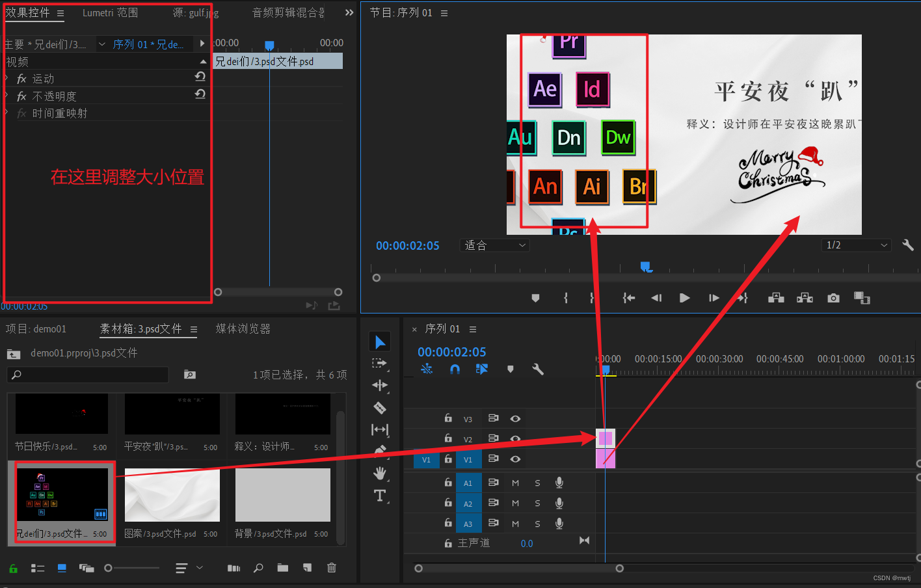Adjust the thumbnail size zoom slider
This screenshot has height=588, width=921.
coord(132,568)
